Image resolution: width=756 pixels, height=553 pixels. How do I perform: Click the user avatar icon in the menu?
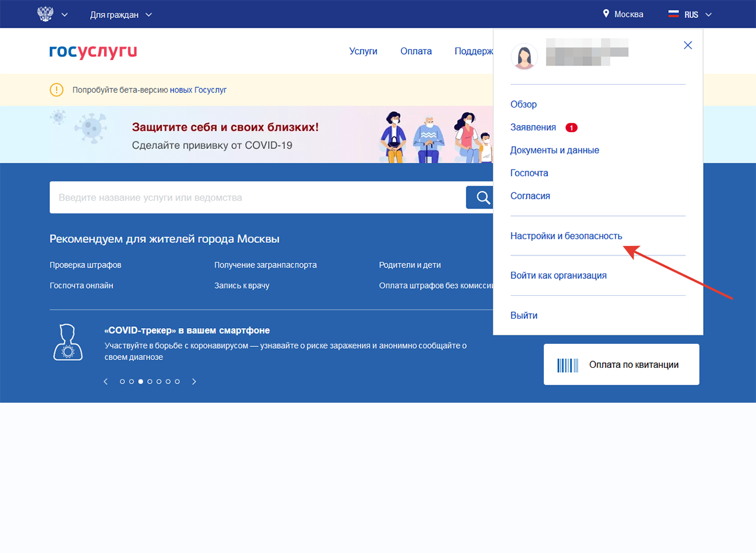pyautogui.click(x=524, y=57)
